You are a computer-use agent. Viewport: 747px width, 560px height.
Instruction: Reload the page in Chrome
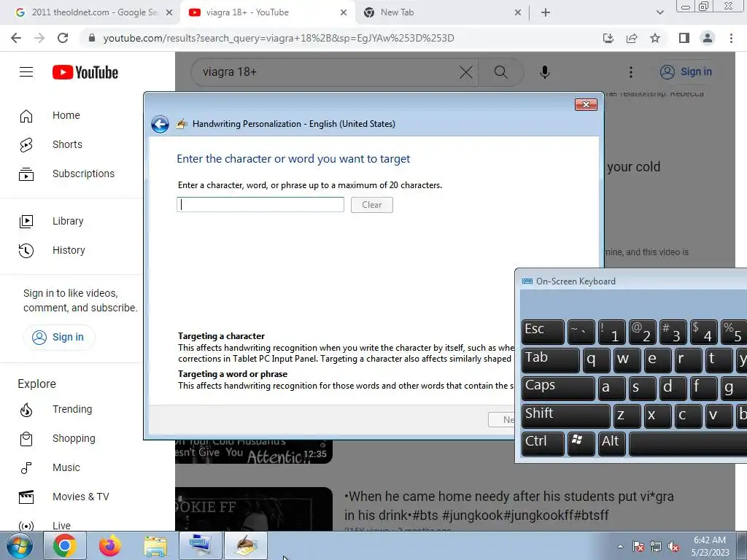coord(63,38)
